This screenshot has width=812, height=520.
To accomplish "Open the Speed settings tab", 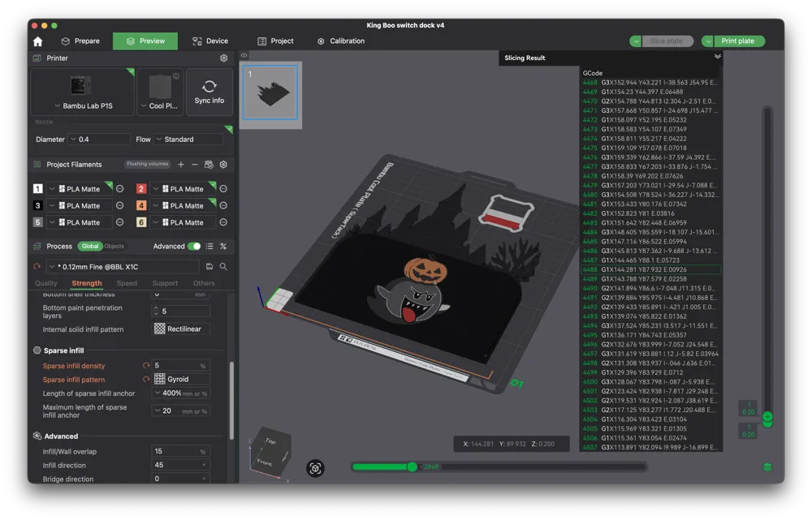I will [127, 283].
